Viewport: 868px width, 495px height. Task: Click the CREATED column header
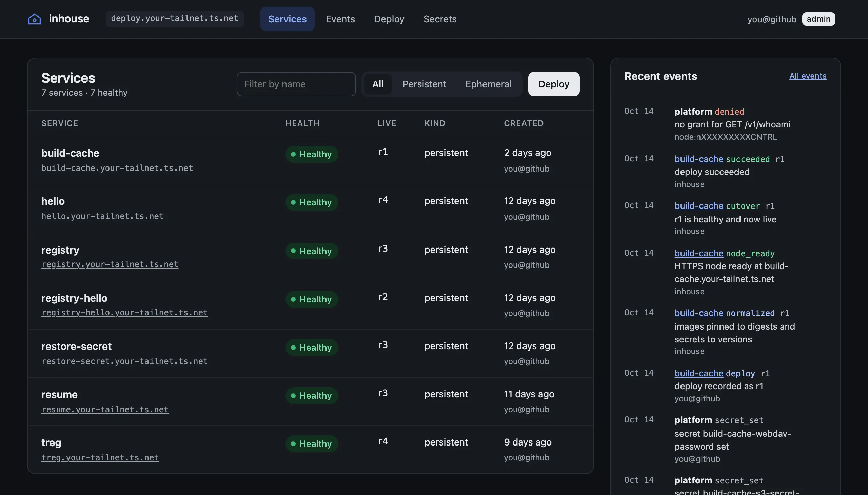click(524, 123)
